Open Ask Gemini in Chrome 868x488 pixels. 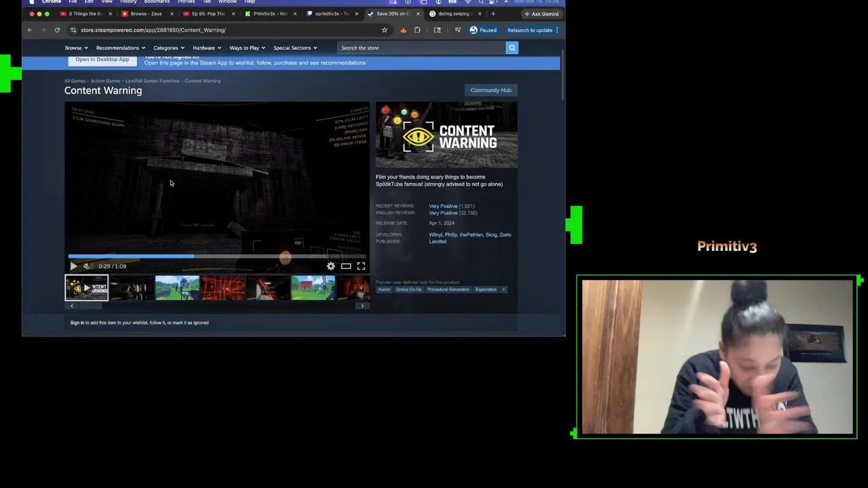541,14
